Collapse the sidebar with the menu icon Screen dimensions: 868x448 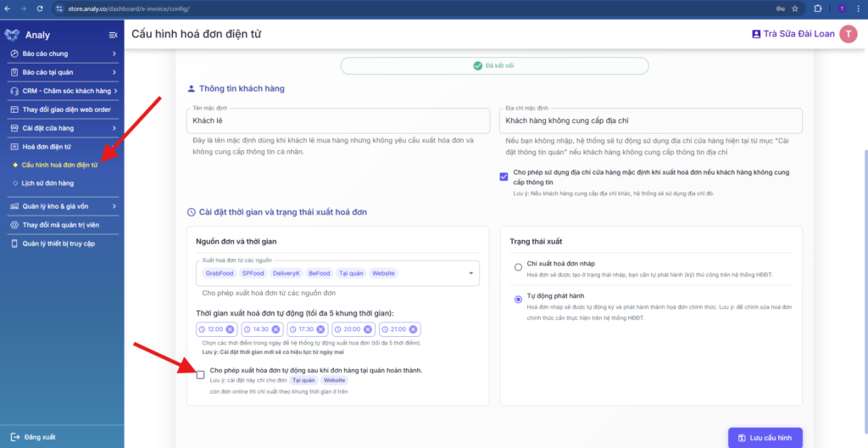point(113,35)
